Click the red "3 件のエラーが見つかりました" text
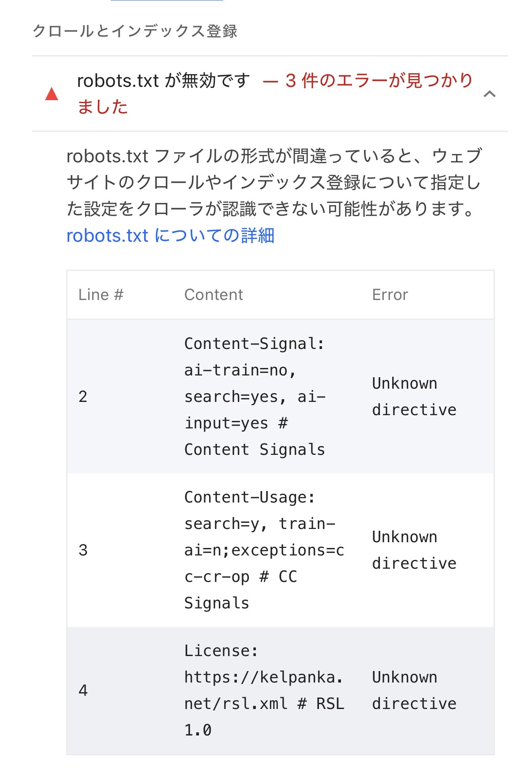This screenshot has width=532, height=769. coord(378,81)
